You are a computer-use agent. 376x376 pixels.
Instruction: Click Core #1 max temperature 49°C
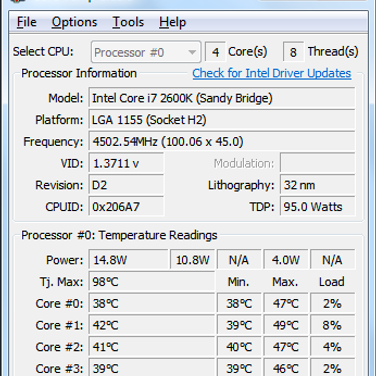[286, 325]
